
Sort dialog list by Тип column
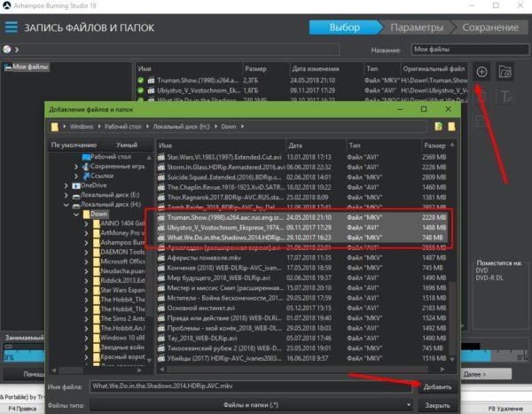tap(383, 145)
